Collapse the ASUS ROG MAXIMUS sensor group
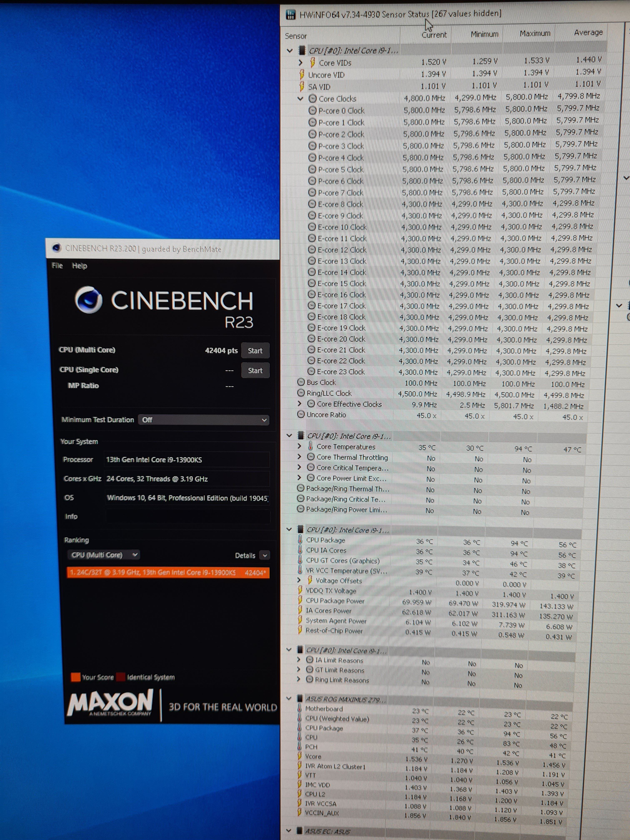Viewport: 630px width, 840px height. 289,699
